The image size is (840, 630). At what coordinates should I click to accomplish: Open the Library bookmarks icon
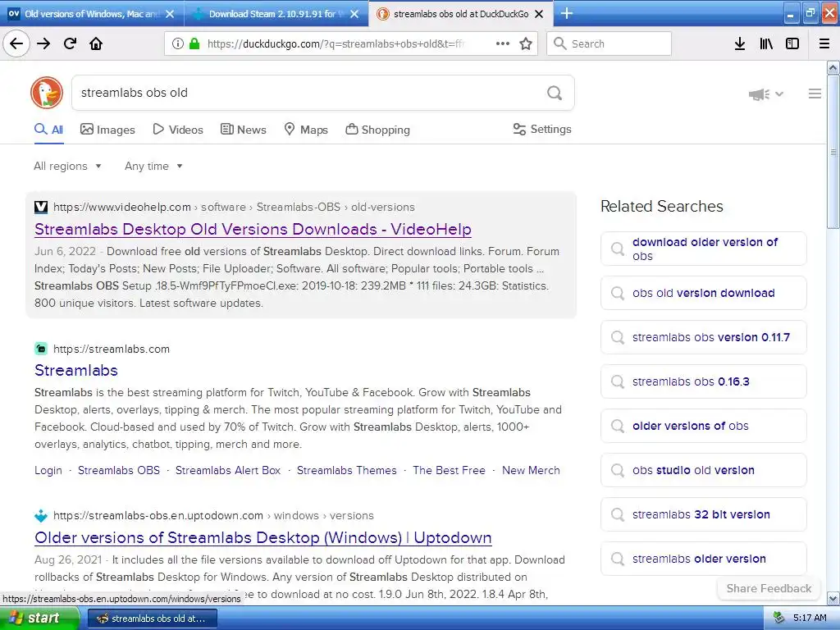(766, 43)
